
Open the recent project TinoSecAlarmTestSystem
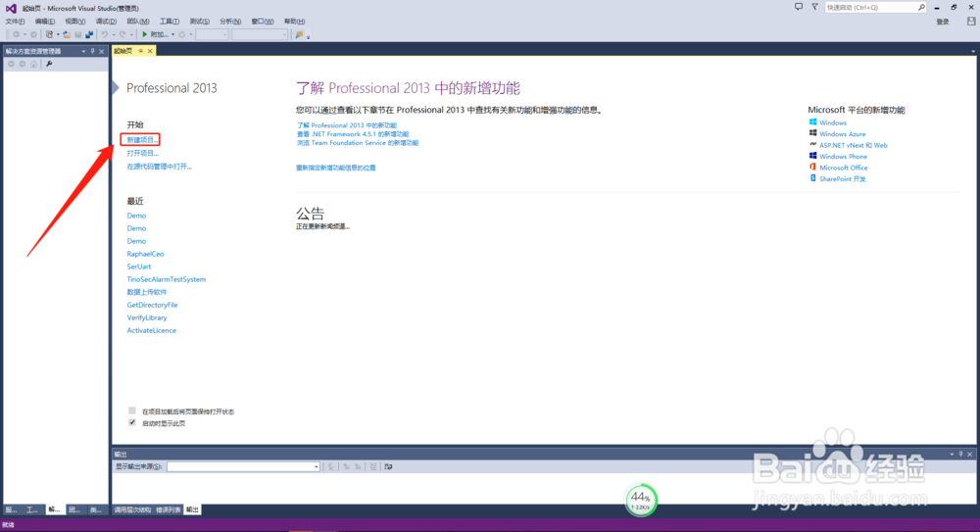point(167,279)
